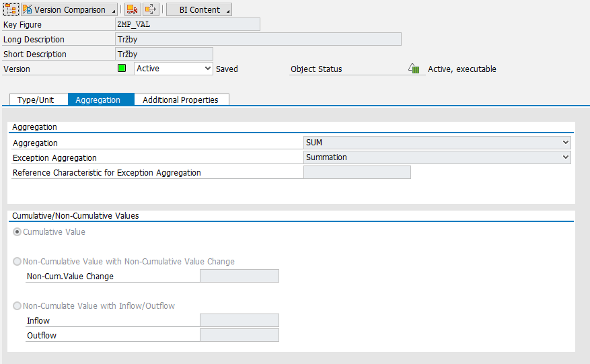Click the Reference Characteristic for Exception Aggregation field
Viewport: 590px width, 364px height.
pos(357,172)
